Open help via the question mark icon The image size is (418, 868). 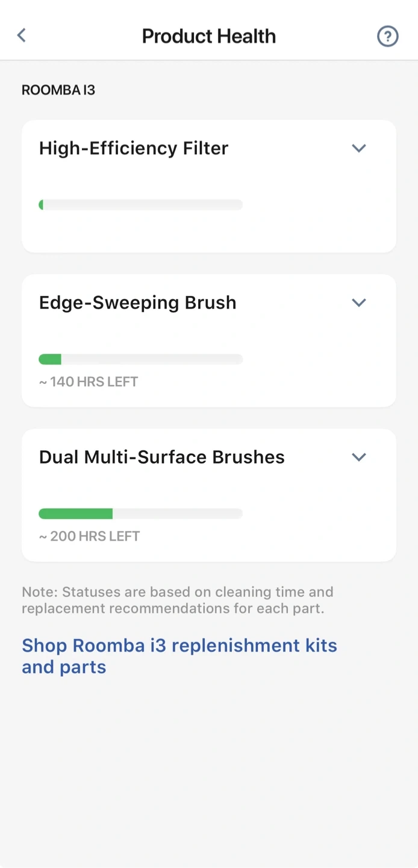coord(387,36)
